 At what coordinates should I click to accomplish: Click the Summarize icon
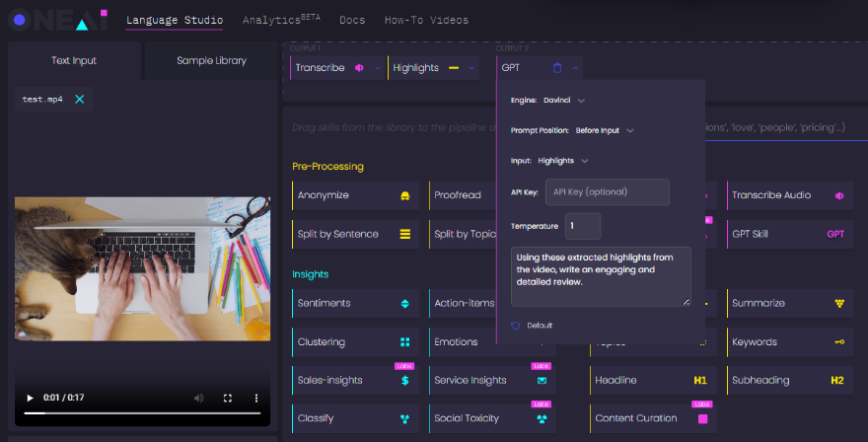point(839,303)
